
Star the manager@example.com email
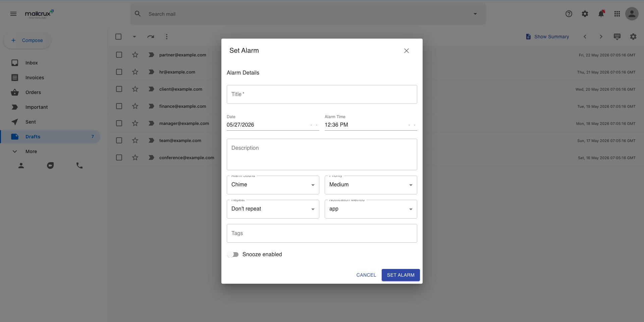[135, 123]
